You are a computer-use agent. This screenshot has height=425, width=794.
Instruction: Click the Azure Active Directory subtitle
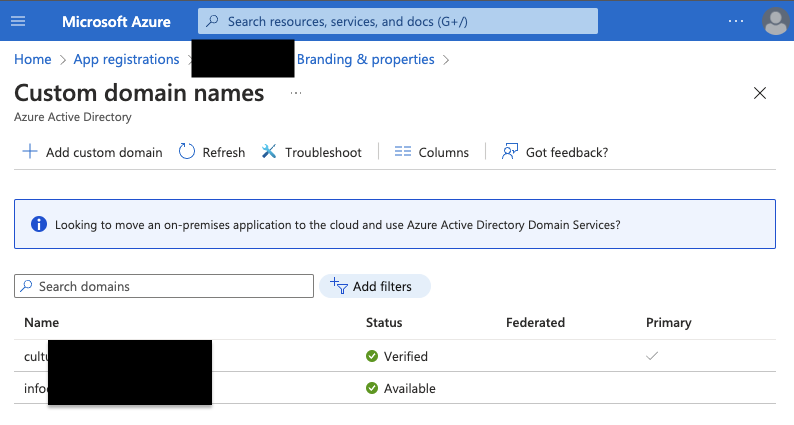pyautogui.click(x=72, y=117)
